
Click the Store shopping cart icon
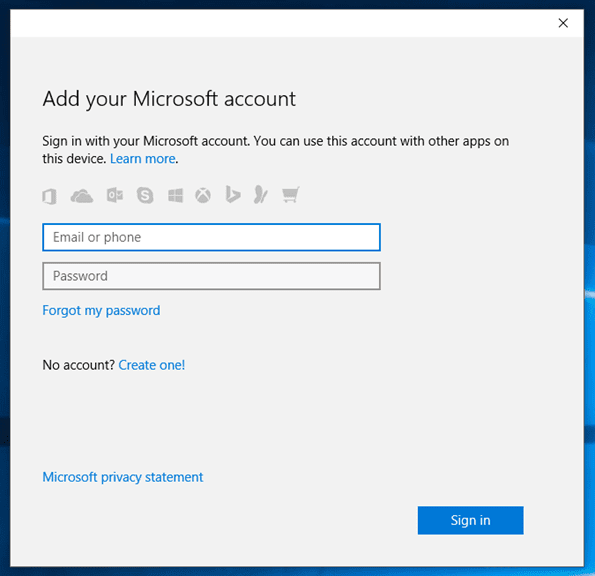point(291,195)
